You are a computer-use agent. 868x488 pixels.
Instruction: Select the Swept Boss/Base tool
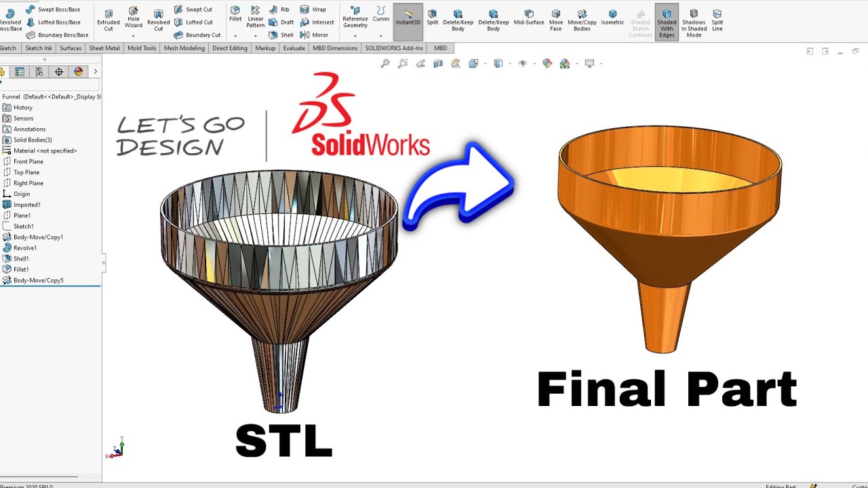click(53, 9)
